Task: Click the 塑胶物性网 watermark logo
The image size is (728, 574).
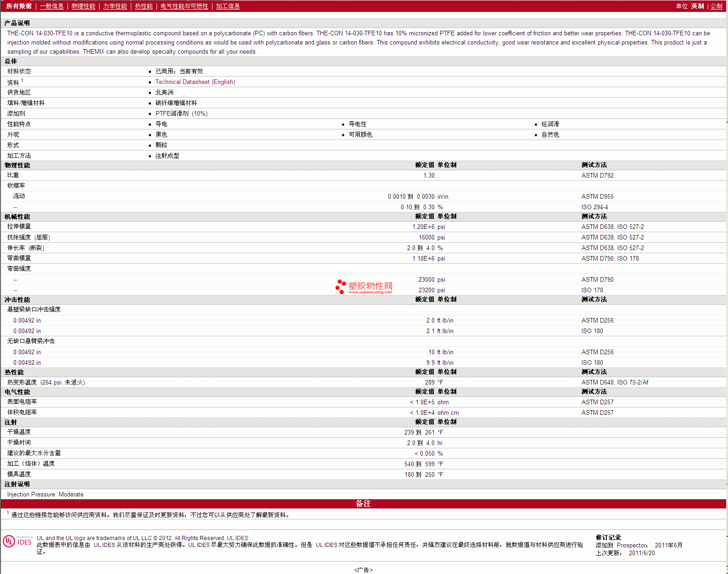Action: [364, 287]
